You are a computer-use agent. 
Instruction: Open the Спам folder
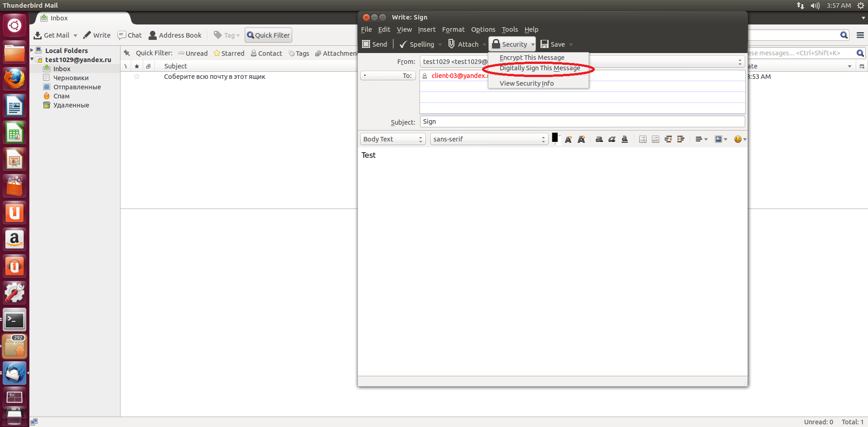[x=61, y=96]
